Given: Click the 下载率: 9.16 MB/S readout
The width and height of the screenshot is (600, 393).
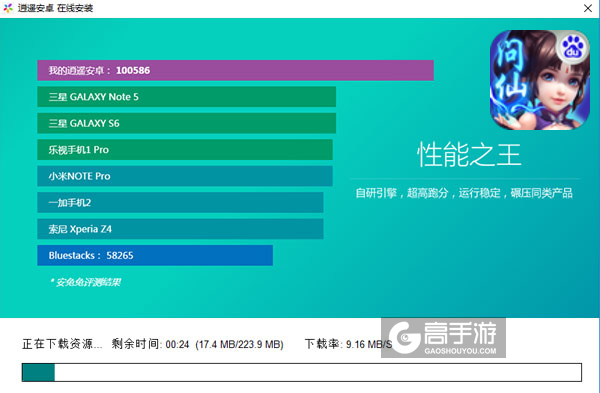Looking at the screenshot, I should [348, 344].
